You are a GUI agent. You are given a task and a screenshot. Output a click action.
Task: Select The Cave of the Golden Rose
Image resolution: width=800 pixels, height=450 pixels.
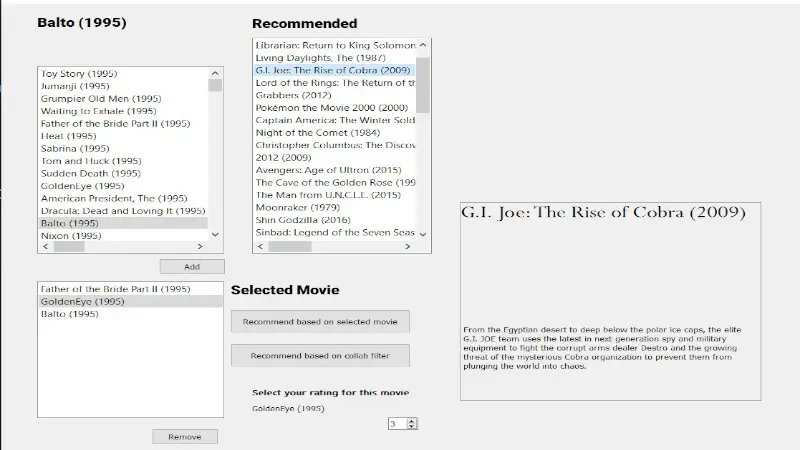click(335, 183)
